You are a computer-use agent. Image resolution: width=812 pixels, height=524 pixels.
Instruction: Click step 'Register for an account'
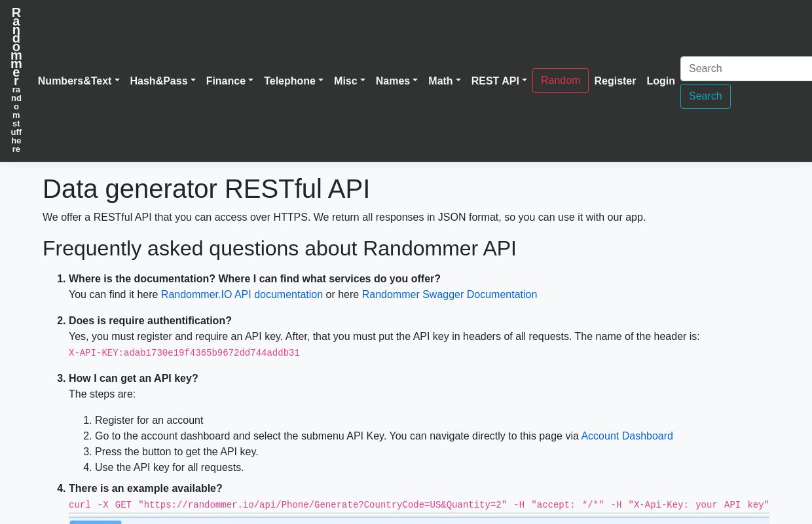149,421
